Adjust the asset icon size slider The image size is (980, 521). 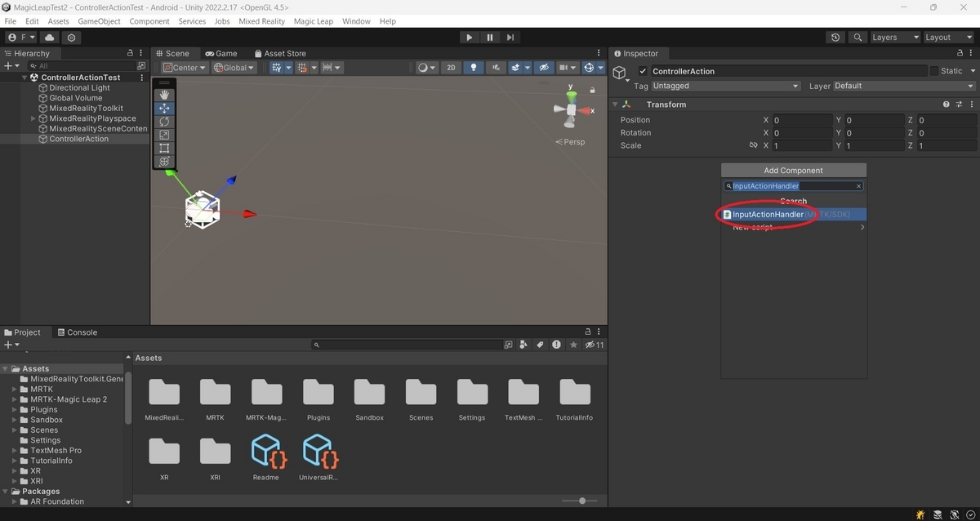pyautogui.click(x=582, y=501)
